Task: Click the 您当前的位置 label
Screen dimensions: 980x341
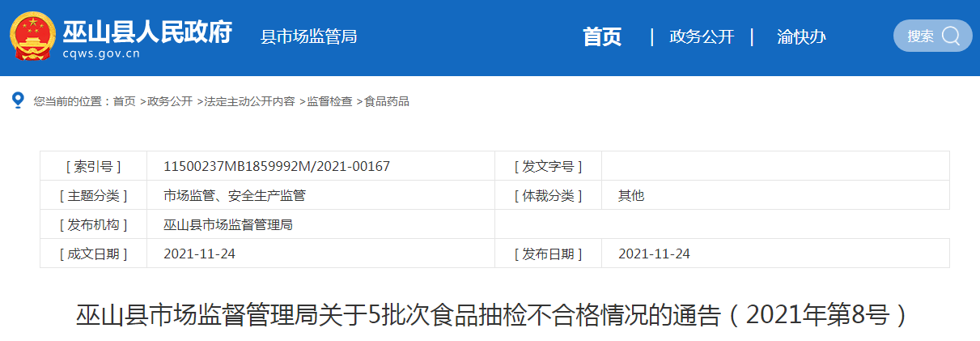Action: 70,101
